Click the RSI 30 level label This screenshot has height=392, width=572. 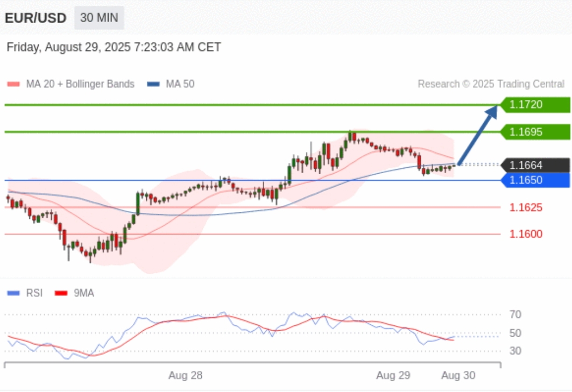pos(515,351)
